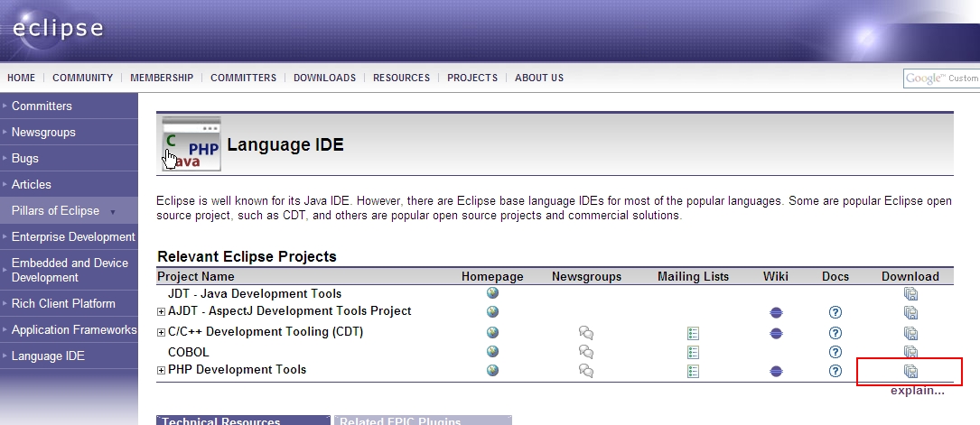The height and width of the screenshot is (425, 980).
Task: Open the COBOL newsgroups chat icon
Action: tap(586, 351)
